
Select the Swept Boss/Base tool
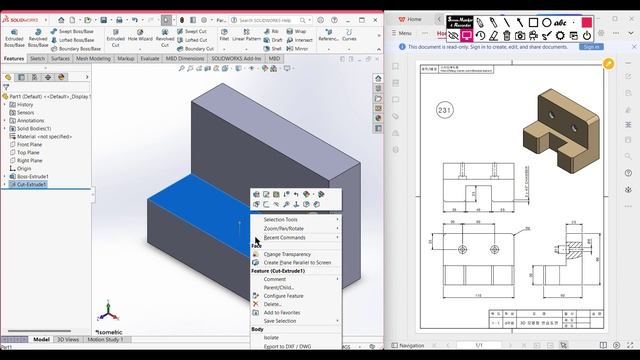(x=72, y=31)
